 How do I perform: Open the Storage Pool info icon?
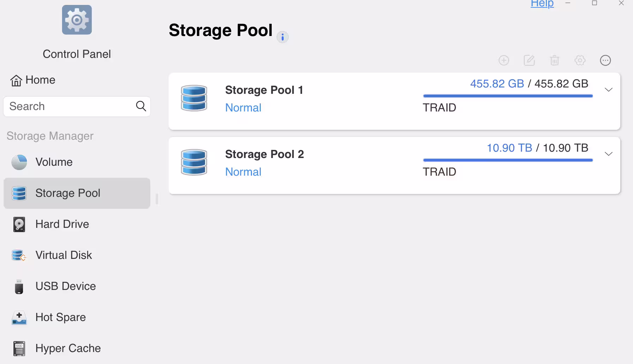click(282, 37)
